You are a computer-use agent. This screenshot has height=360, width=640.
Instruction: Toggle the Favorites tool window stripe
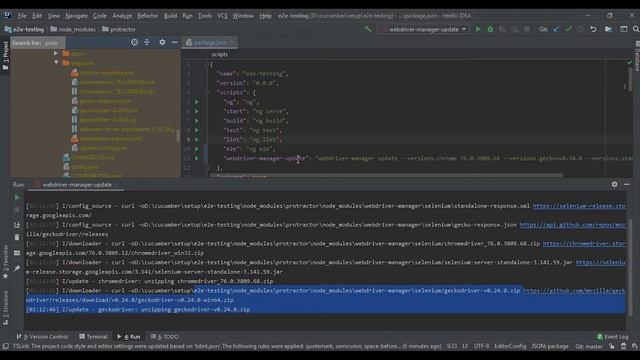coord(5,261)
